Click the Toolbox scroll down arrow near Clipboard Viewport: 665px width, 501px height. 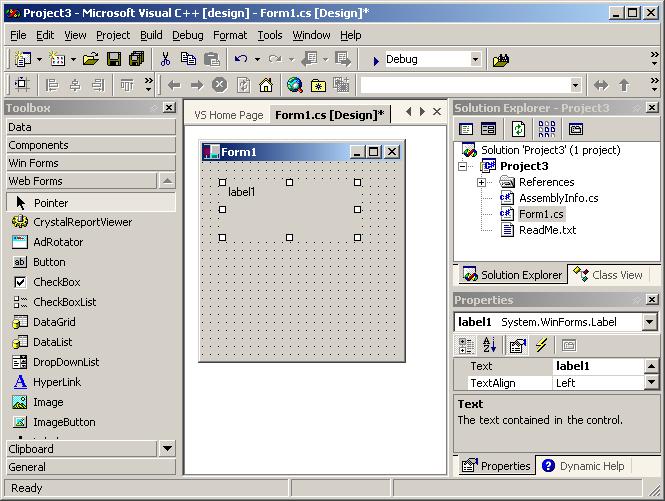168,448
